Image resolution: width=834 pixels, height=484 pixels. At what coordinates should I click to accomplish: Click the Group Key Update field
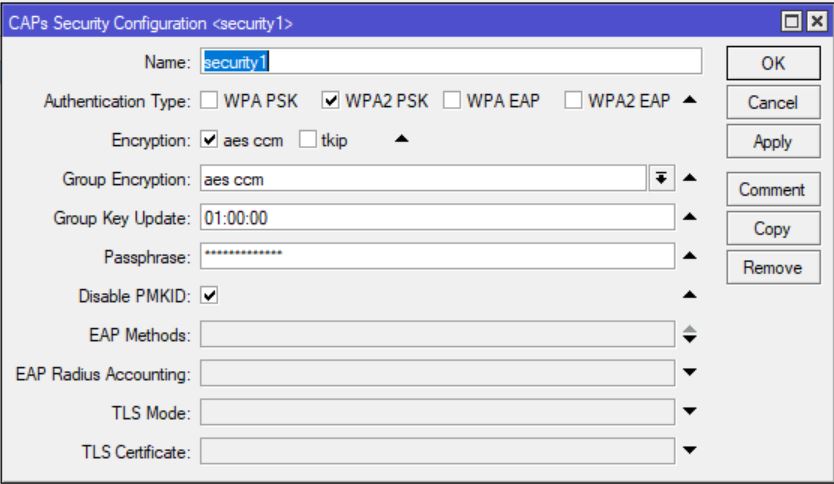[437, 218]
